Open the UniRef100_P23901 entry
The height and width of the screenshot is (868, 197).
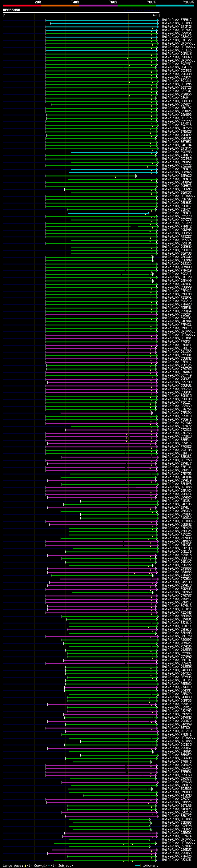click(176, 297)
